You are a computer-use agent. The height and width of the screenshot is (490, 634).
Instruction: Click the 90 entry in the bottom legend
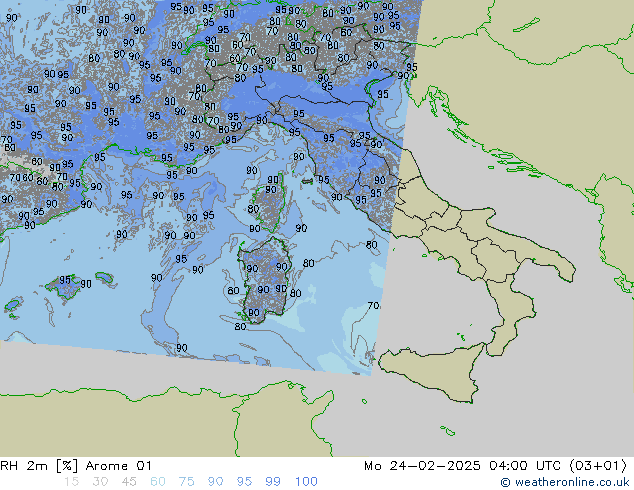pos(215,482)
